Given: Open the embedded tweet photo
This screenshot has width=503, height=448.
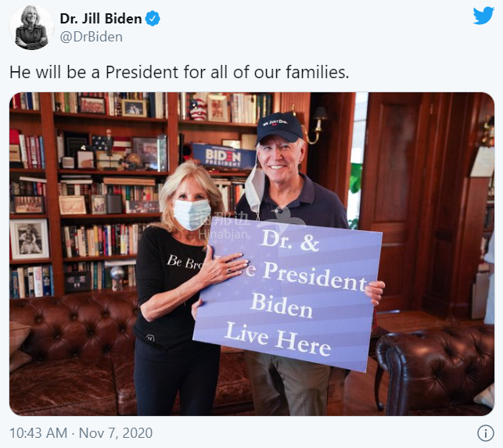Looking at the screenshot, I should [252, 254].
